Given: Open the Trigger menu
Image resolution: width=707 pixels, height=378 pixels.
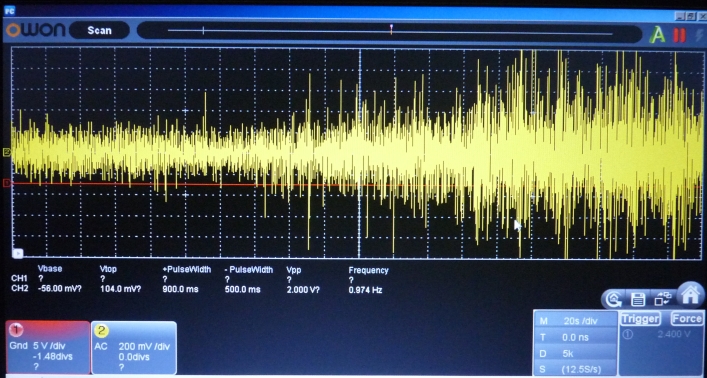Looking at the screenshot, I should point(640,319).
